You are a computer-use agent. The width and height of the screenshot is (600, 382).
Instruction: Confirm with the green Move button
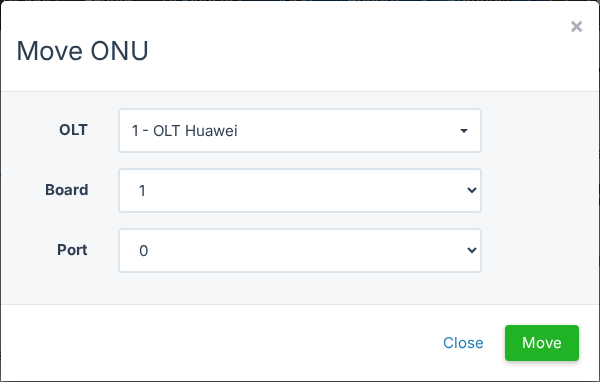coord(542,343)
